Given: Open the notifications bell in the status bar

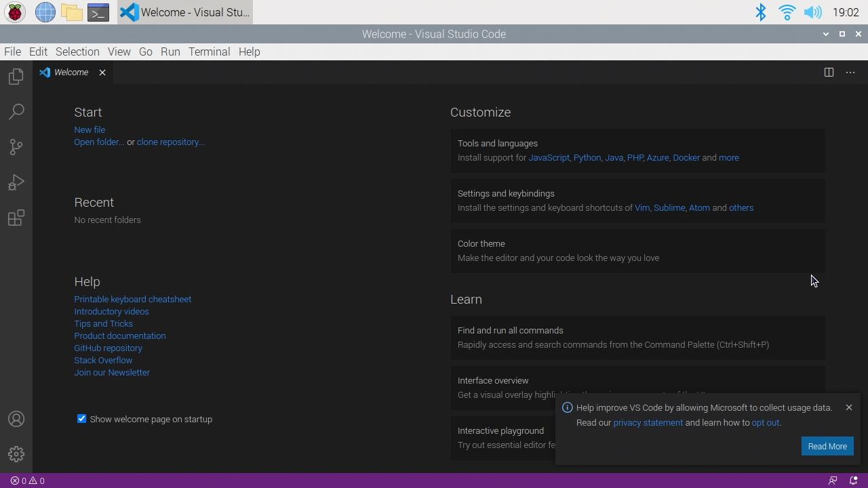Looking at the screenshot, I should pos(853,481).
